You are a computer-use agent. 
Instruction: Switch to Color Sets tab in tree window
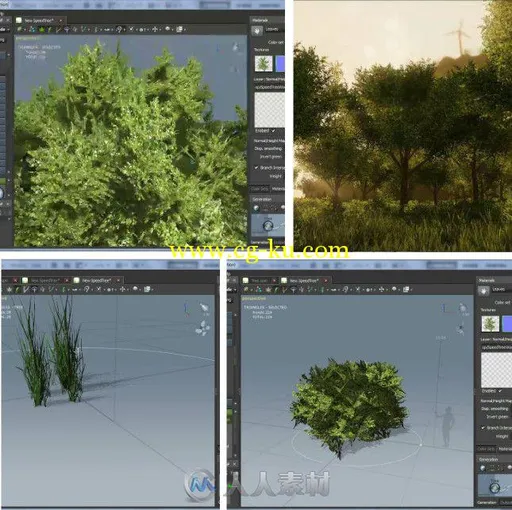tap(260, 189)
